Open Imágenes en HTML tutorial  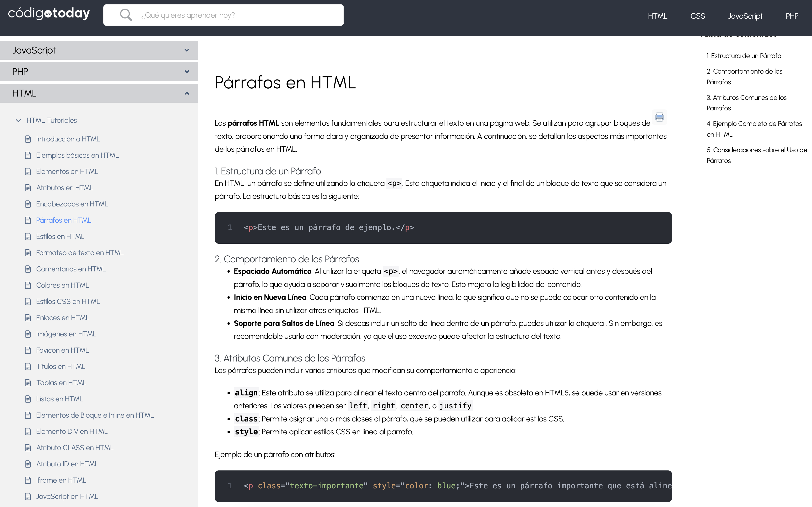(x=66, y=334)
